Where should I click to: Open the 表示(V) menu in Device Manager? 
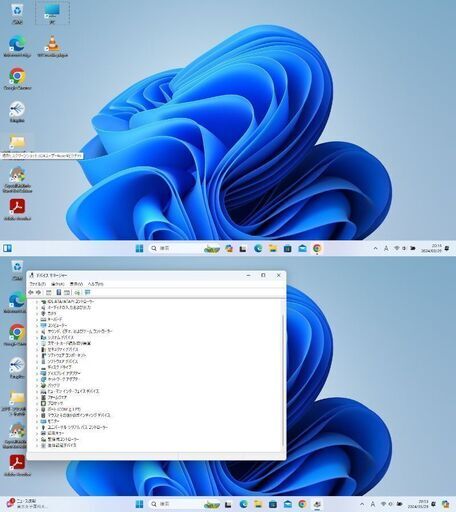(x=76, y=284)
